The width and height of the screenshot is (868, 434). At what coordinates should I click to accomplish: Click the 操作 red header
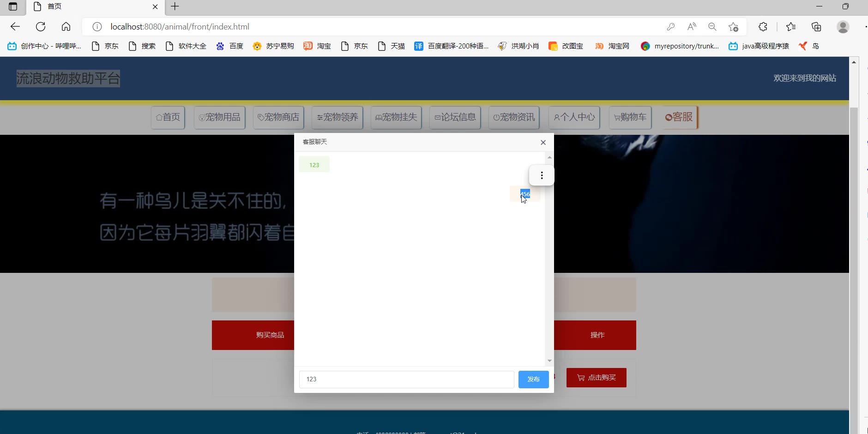click(597, 335)
